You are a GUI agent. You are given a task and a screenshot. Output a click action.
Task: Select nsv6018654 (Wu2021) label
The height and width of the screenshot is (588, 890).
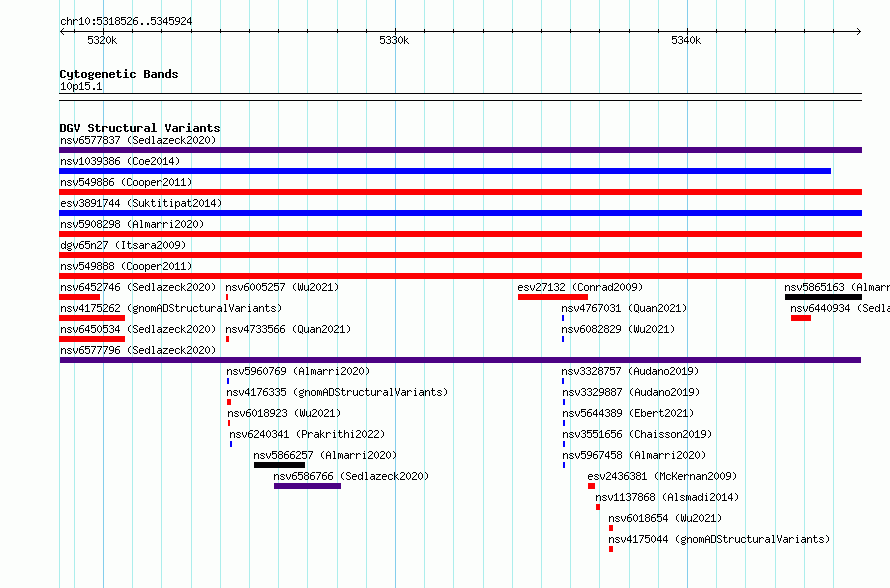coord(665,518)
